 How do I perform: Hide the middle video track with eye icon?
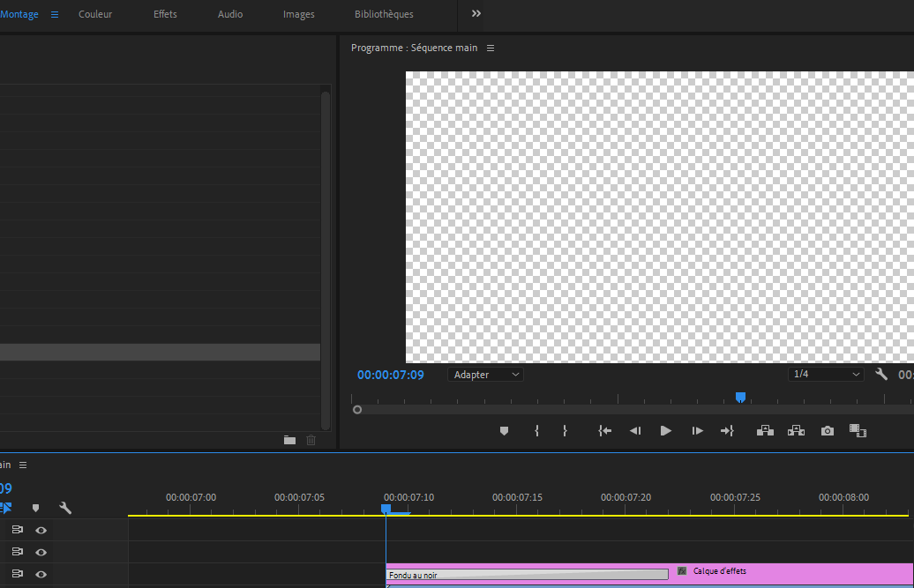point(41,552)
